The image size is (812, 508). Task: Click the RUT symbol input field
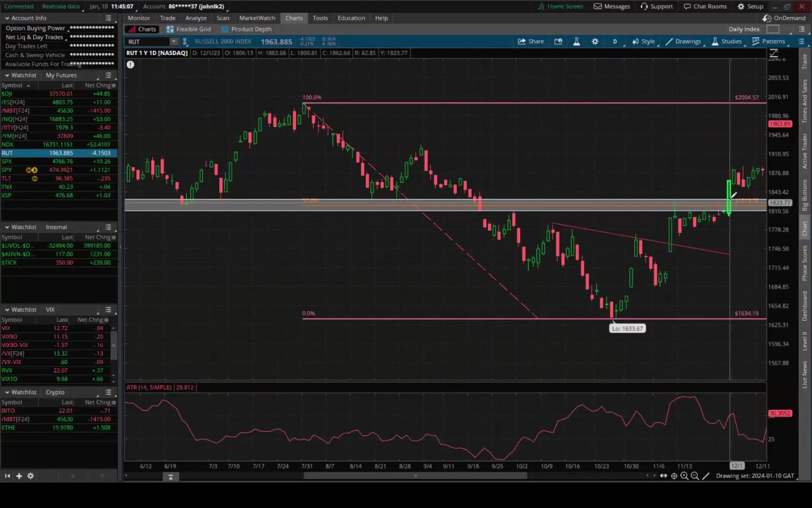click(x=148, y=41)
